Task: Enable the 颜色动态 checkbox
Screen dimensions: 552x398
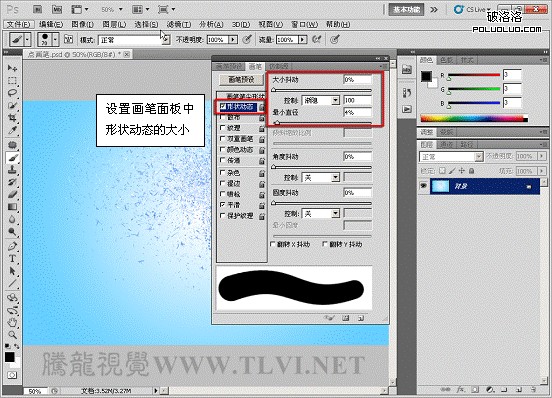Action: 222,150
